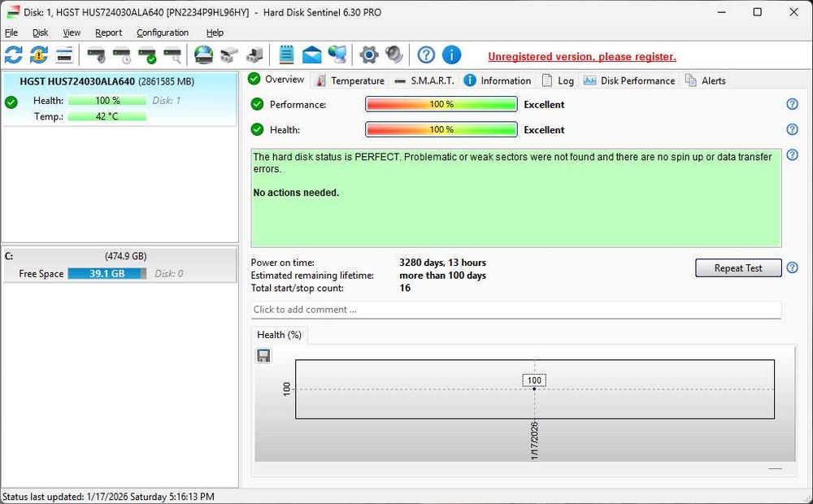This screenshot has width=813, height=504.
Task: Click the disk icon with gray badge
Action: (x=96, y=54)
